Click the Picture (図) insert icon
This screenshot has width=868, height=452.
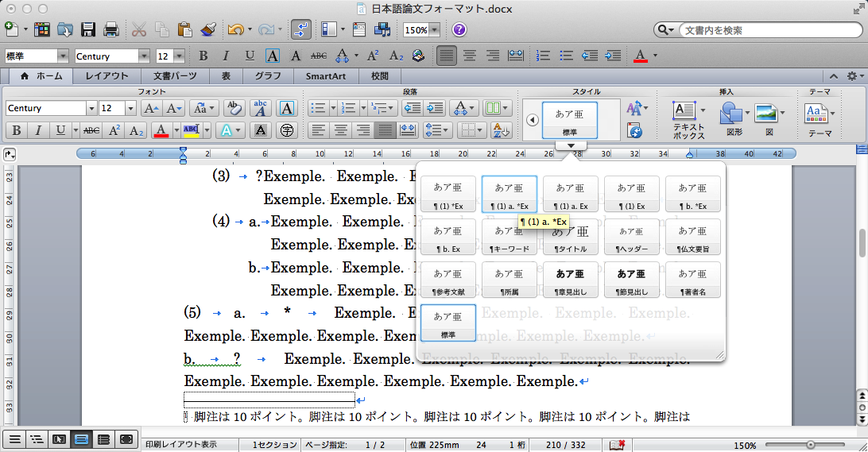(x=766, y=114)
